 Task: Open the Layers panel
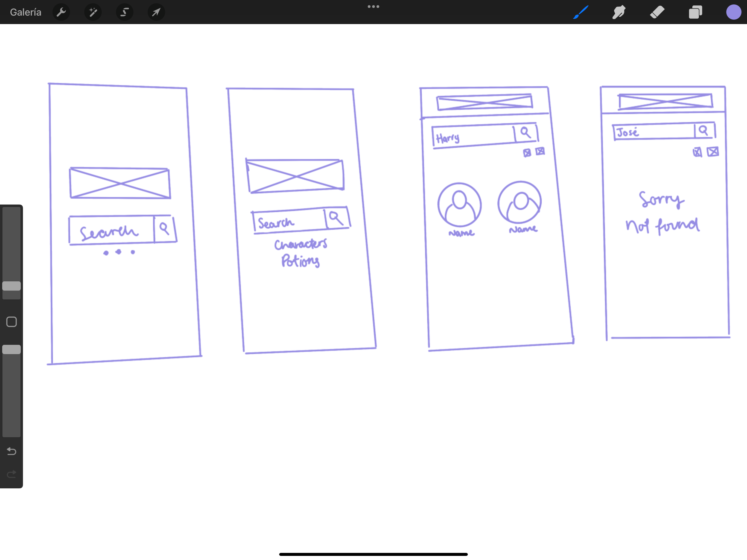point(695,12)
